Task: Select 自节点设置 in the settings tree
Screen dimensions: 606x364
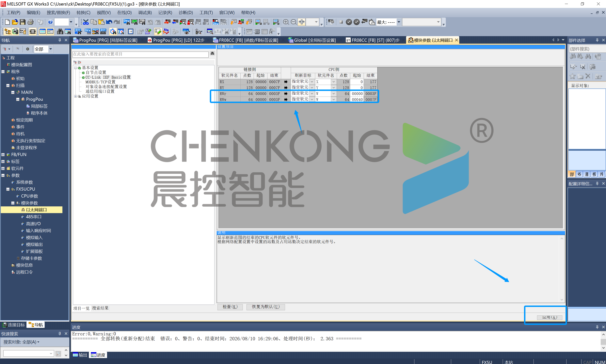Action: click(x=96, y=72)
